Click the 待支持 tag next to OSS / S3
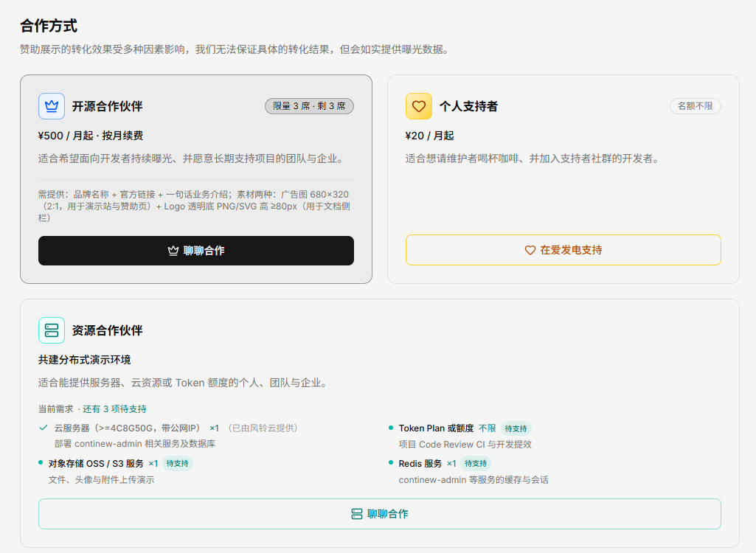This screenshot has width=756, height=553. (x=178, y=463)
